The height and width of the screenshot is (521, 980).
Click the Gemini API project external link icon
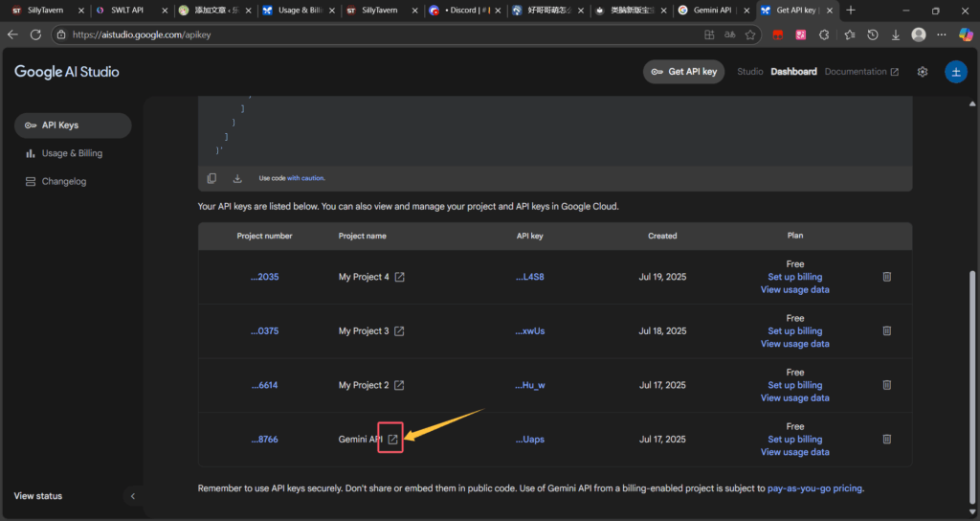coord(392,440)
